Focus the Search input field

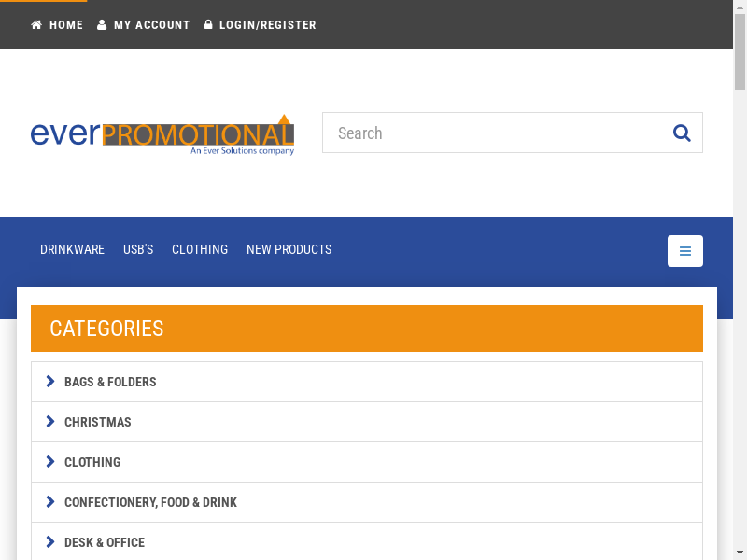[495, 133]
